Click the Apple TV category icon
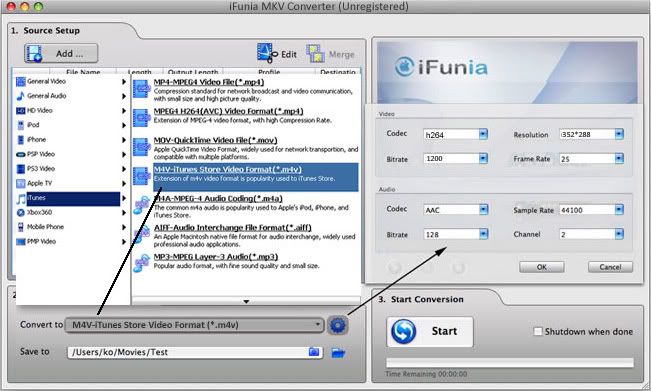651x391 pixels. coord(21,183)
